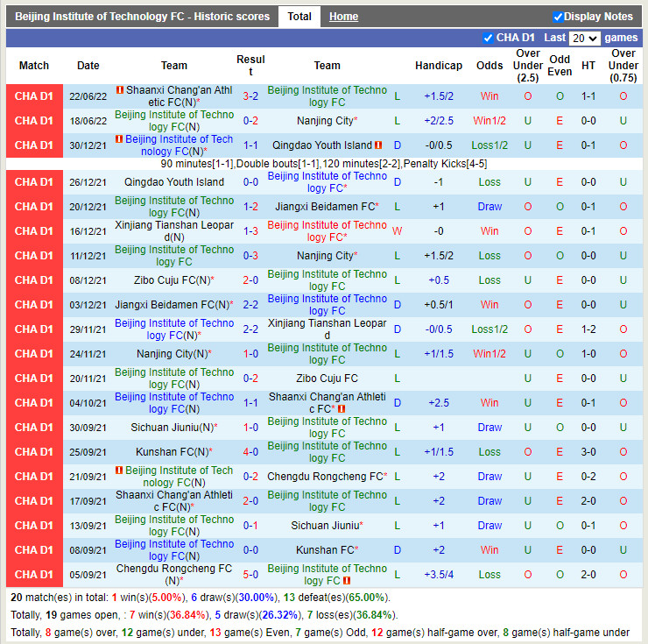Click CHA D1 league cell for 22/06/22 match
Screen dimensions: 648x644
coord(34,96)
